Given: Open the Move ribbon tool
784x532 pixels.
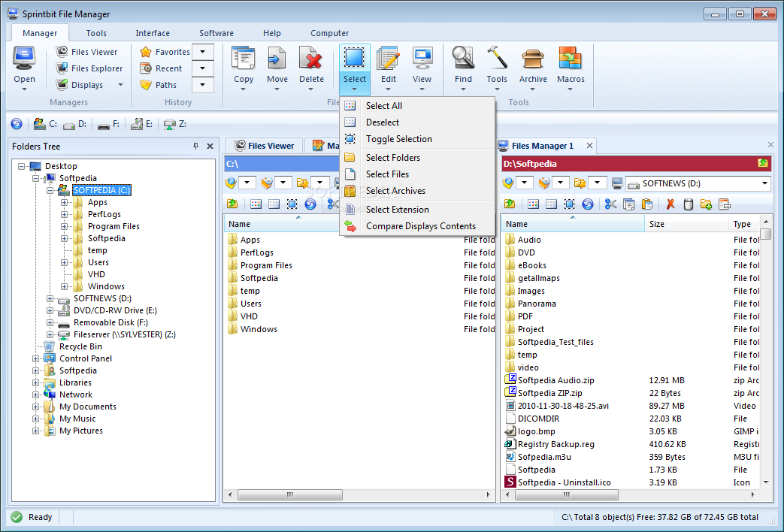Looking at the screenshot, I should pyautogui.click(x=277, y=69).
